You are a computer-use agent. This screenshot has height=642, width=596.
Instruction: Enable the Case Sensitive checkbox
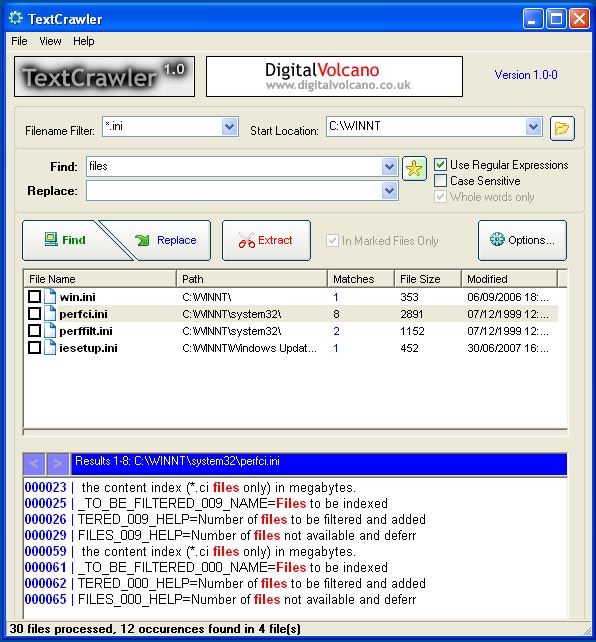point(440,181)
